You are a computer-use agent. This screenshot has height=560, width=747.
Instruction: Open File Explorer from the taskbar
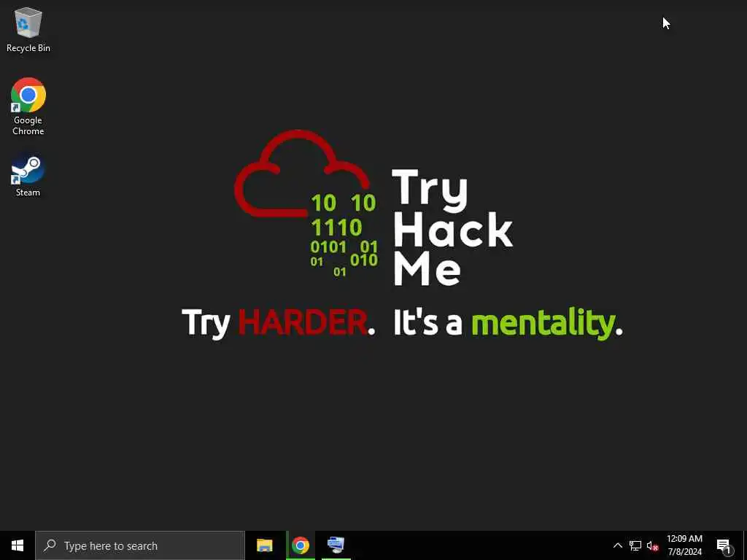(264, 545)
